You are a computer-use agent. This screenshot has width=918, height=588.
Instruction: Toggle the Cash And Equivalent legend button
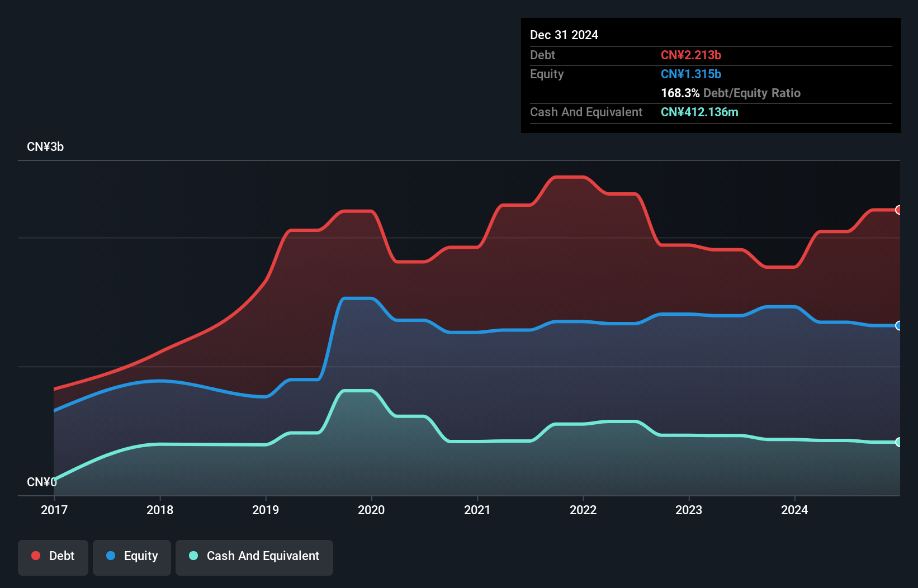pyautogui.click(x=254, y=557)
